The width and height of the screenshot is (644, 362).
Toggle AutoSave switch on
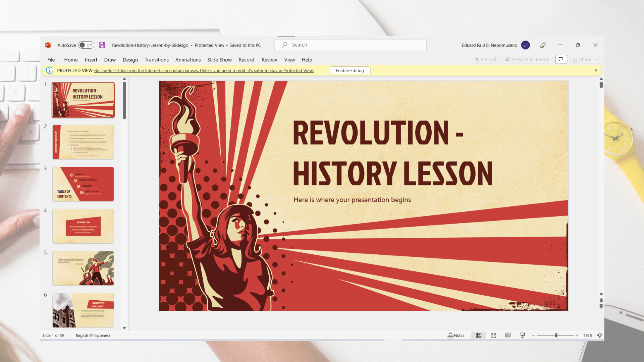[86, 45]
